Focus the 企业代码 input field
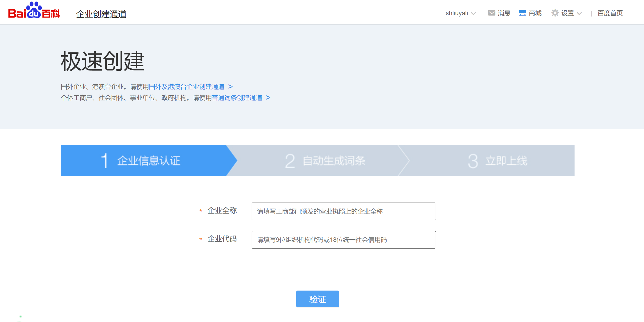 344,240
